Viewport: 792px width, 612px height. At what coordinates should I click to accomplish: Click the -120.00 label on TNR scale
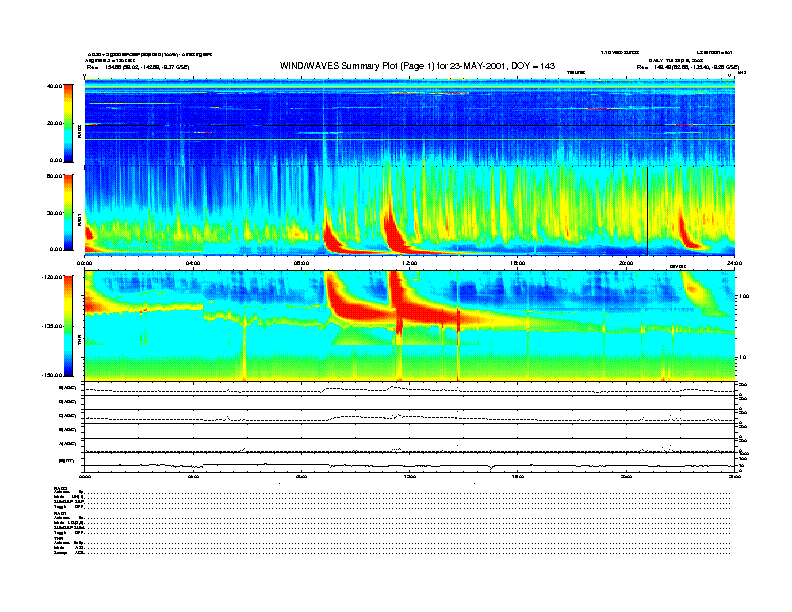pos(52,277)
